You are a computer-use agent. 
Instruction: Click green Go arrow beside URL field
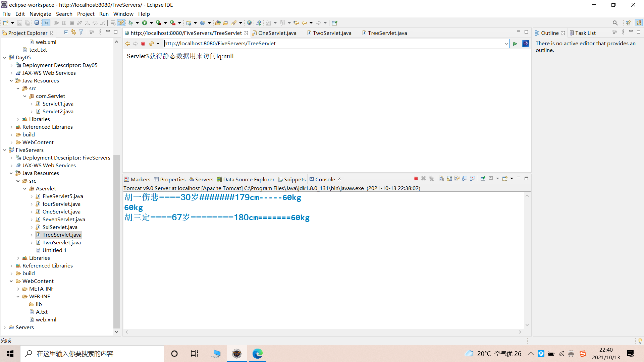pos(515,44)
